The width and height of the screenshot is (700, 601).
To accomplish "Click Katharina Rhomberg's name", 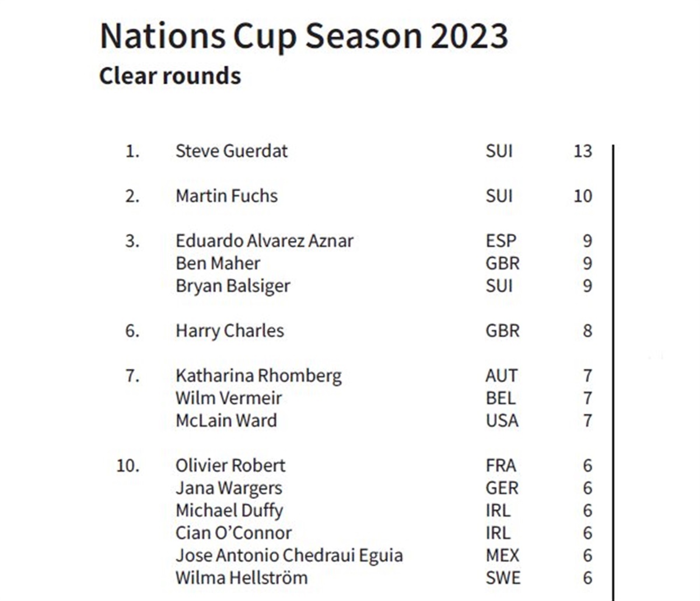I will [258, 376].
